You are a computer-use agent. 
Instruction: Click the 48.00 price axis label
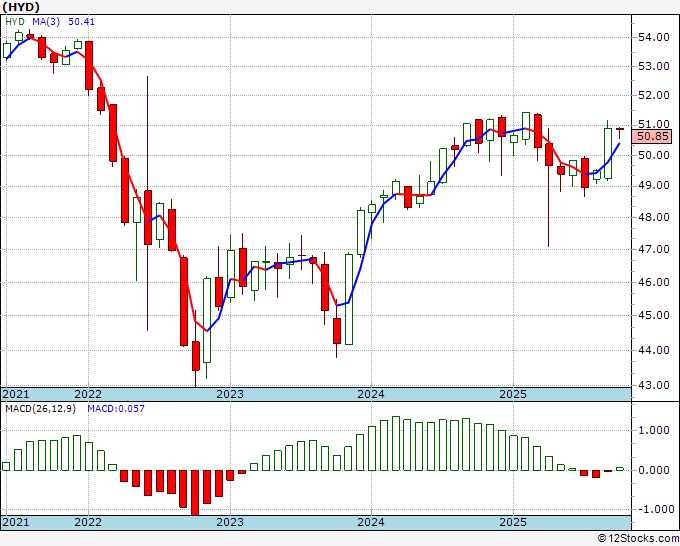tap(654, 217)
